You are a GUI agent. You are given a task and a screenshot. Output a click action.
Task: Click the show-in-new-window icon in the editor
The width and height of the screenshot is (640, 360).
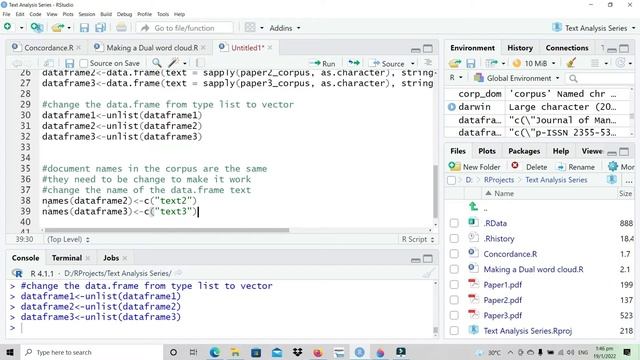[49, 63]
